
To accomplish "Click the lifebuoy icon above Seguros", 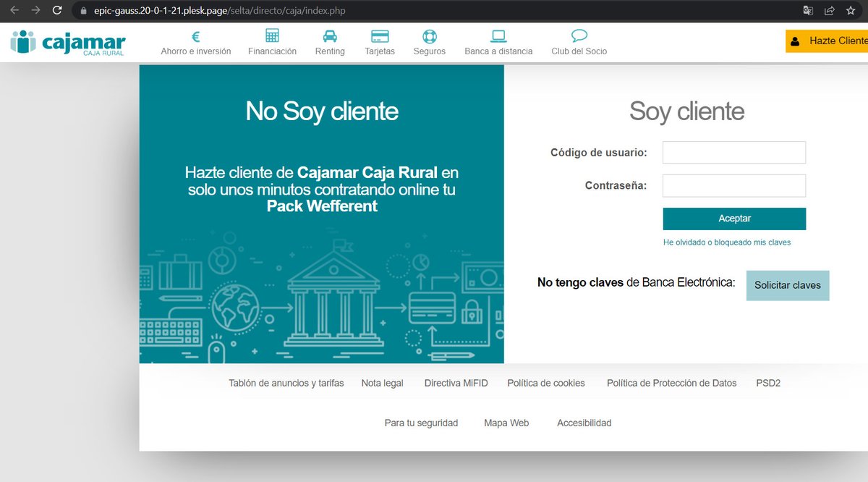I will [430, 36].
